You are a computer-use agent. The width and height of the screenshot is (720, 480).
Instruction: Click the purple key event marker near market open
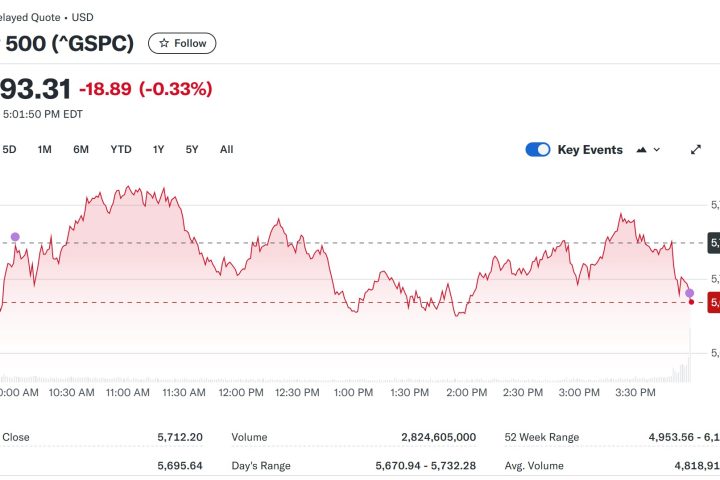point(15,237)
